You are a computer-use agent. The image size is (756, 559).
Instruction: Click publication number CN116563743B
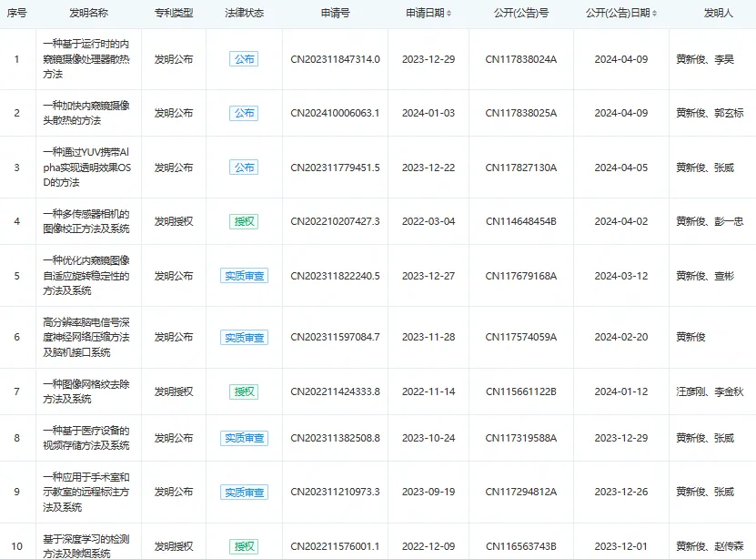(521, 546)
